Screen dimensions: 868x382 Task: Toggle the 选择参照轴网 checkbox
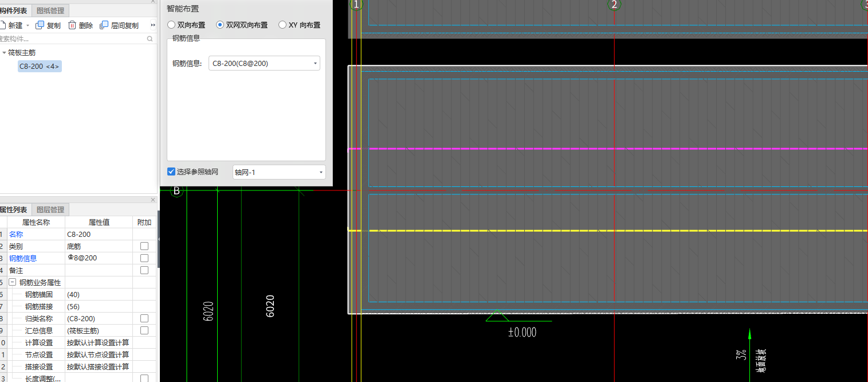(x=171, y=171)
